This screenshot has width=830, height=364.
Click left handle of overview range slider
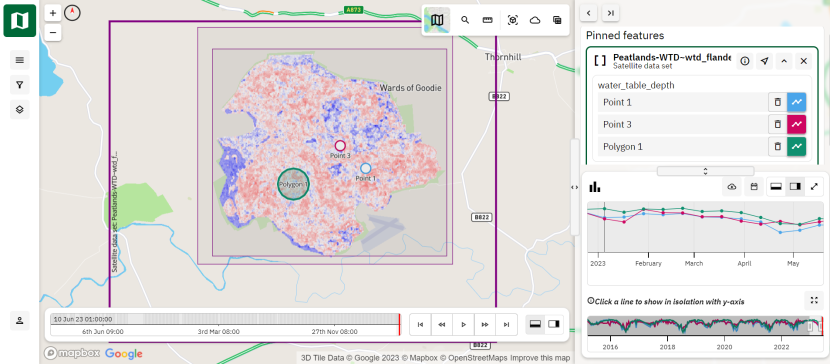pyautogui.click(x=810, y=326)
